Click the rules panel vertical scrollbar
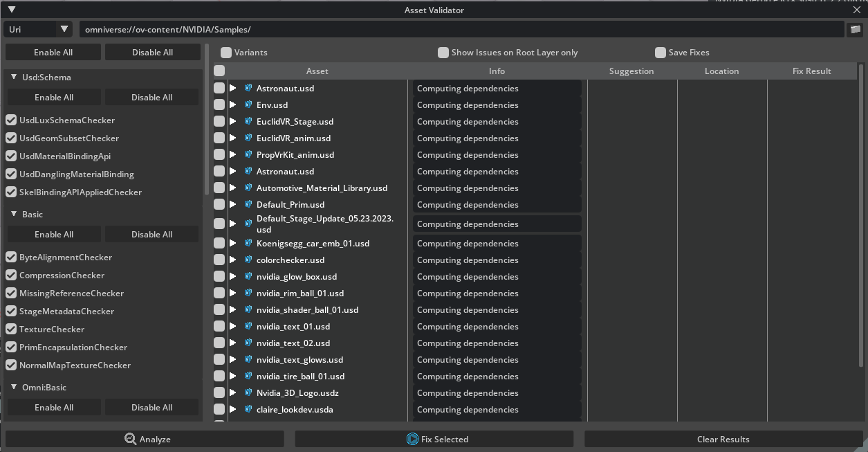The width and height of the screenshot is (868, 452). (x=206, y=125)
